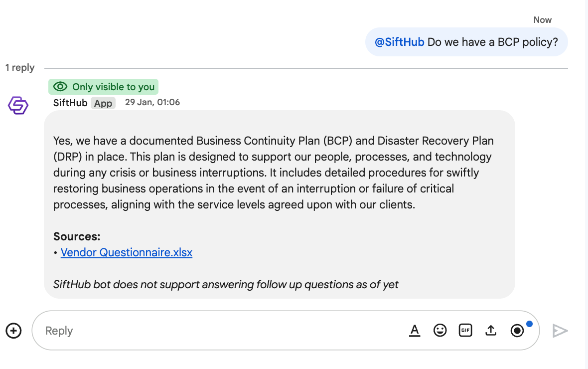Click the App badge next to SiftHub
The image size is (588, 369).
pos(103,103)
